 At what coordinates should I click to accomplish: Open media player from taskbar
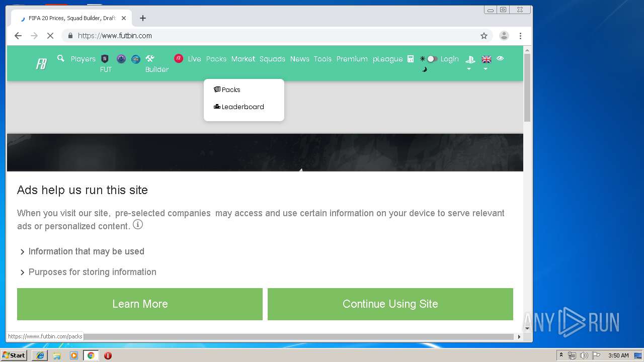74,355
